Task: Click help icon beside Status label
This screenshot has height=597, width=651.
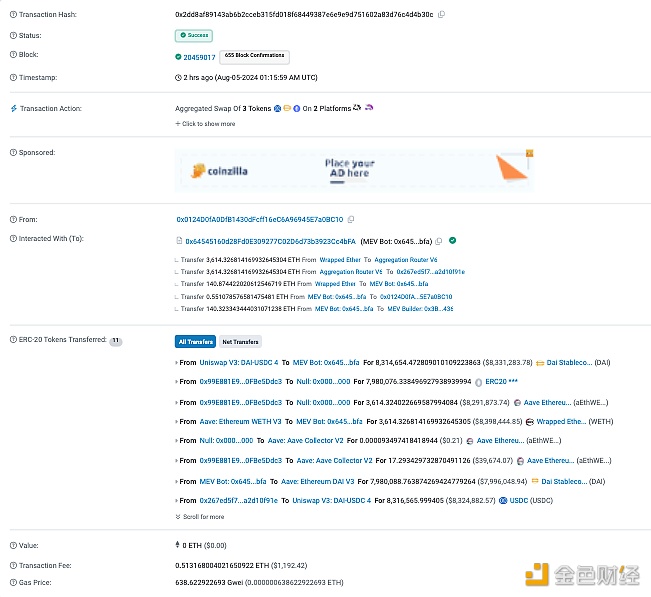Action: pyautogui.click(x=13, y=36)
